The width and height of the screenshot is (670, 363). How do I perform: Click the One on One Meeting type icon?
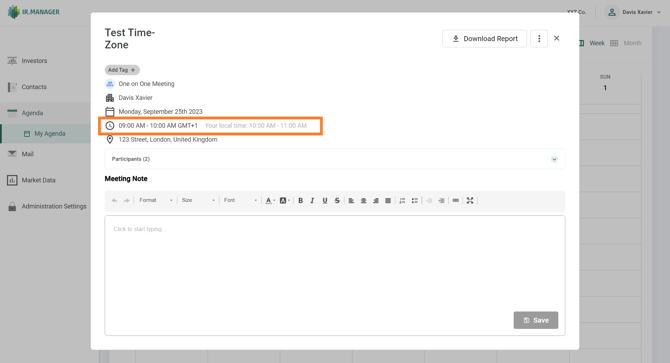[110, 84]
